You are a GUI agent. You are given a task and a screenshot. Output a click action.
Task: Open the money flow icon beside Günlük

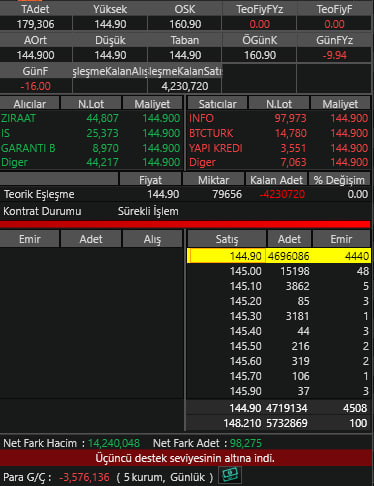[x=230, y=475]
